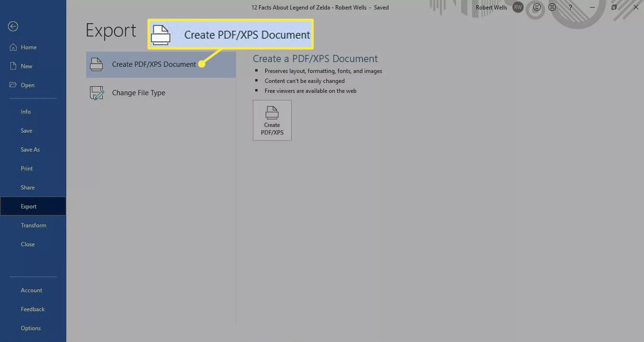Click the back arrow to return to document
Viewport: 644px width, 342px height.
click(x=13, y=27)
